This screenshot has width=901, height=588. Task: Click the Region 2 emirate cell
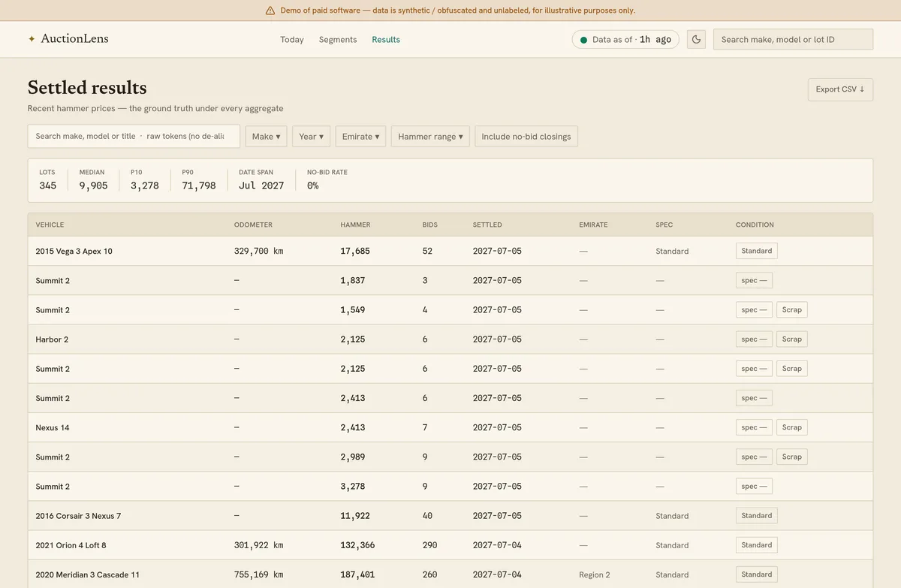pyautogui.click(x=595, y=574)
